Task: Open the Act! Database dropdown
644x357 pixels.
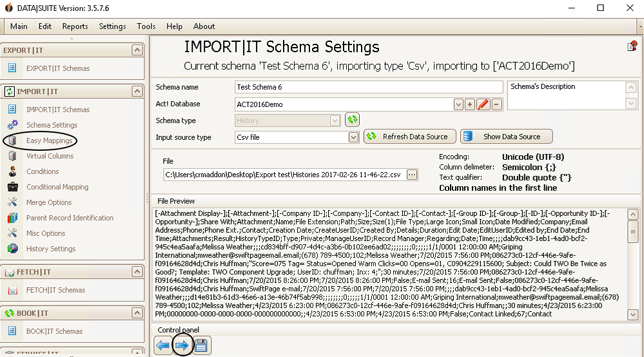Action: 459,104
